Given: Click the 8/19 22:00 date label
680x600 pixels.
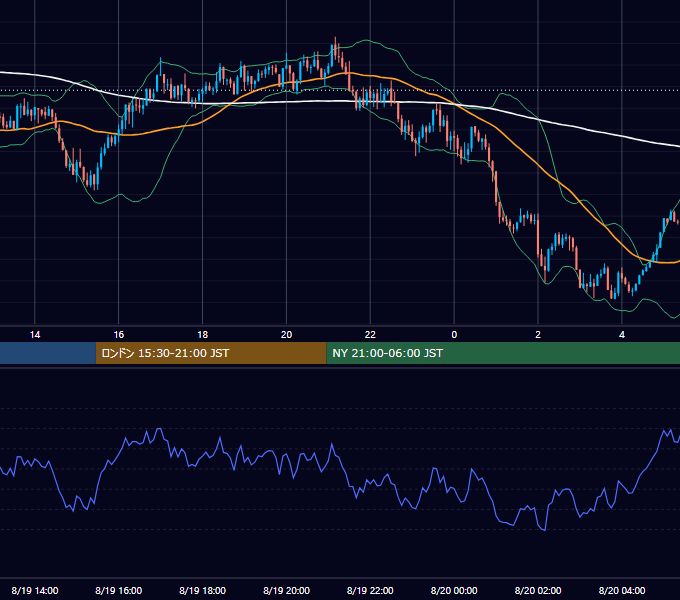Looking at the screenshot, I should [370, 590].
